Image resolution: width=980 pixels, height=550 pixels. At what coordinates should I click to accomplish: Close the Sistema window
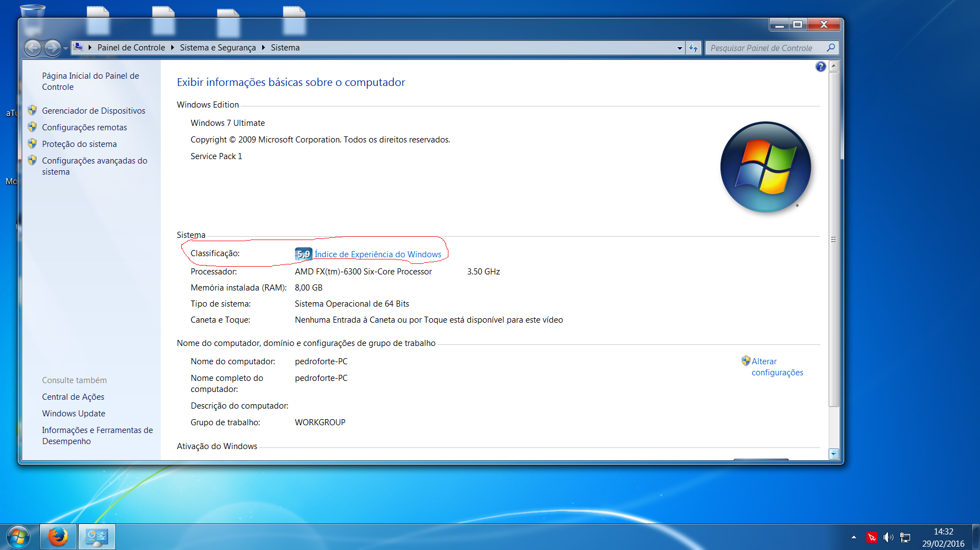(824, 24)
